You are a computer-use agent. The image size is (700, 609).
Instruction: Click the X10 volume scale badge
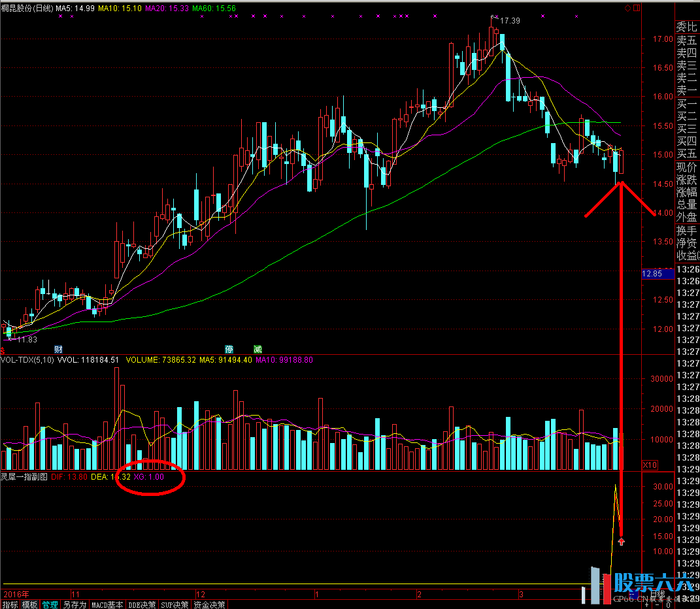pos(650,465)
